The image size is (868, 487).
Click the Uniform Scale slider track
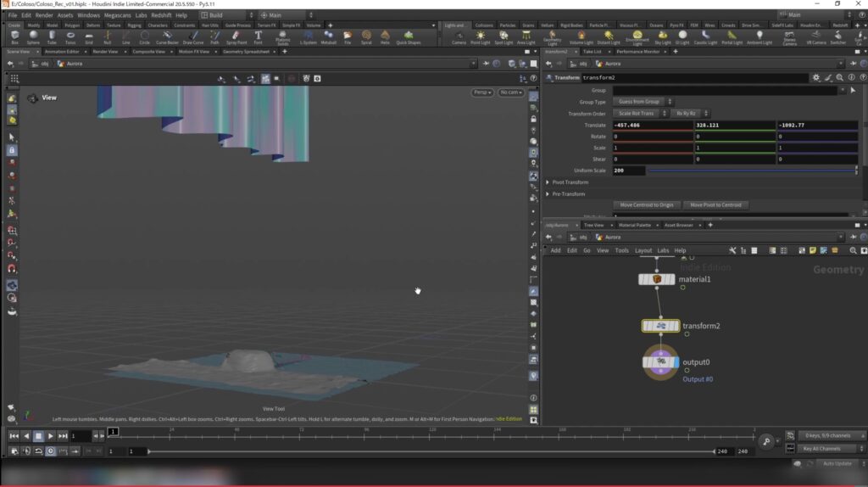(x=750, y=171)
